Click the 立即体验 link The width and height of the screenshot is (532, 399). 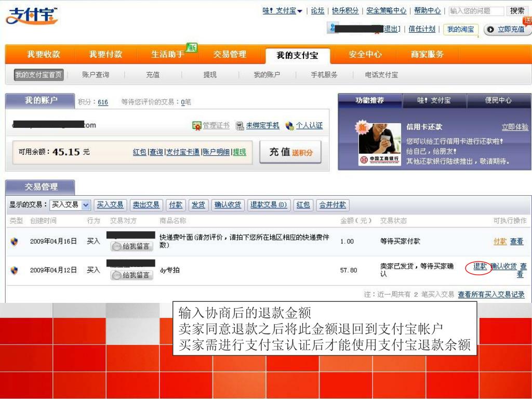pos(515,127)
